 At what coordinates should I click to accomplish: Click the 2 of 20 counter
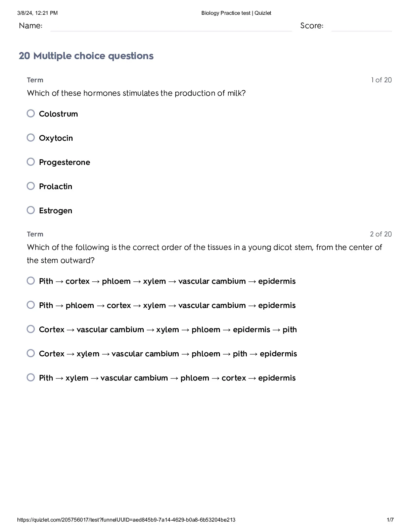pos(381,234)
